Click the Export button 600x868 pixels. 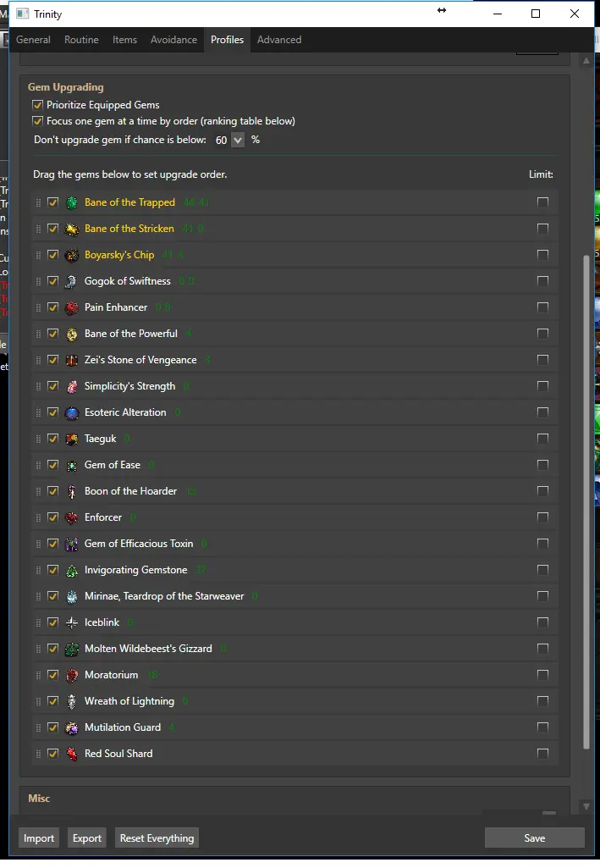point(87,838)
